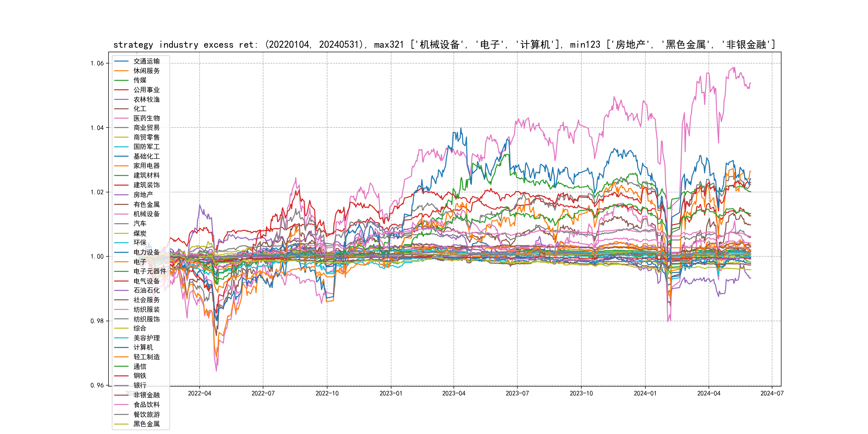Select the 电子 legend label

[140, 262]
